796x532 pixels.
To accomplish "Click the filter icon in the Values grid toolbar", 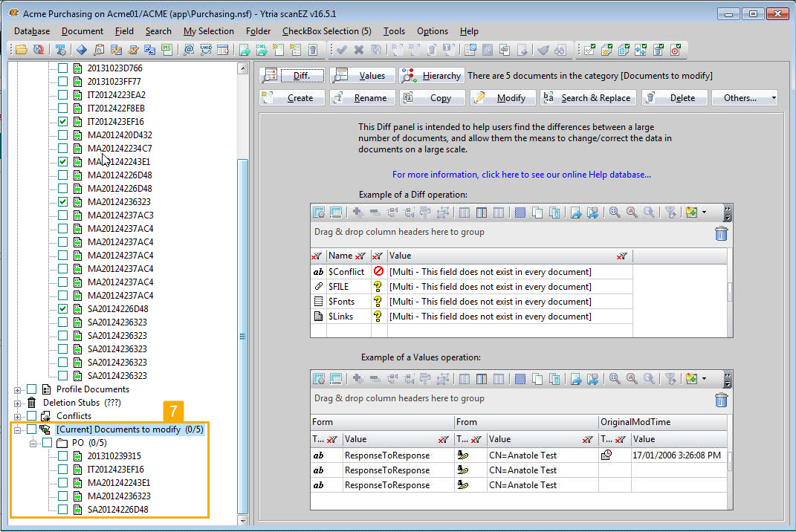I will (670, 379).
